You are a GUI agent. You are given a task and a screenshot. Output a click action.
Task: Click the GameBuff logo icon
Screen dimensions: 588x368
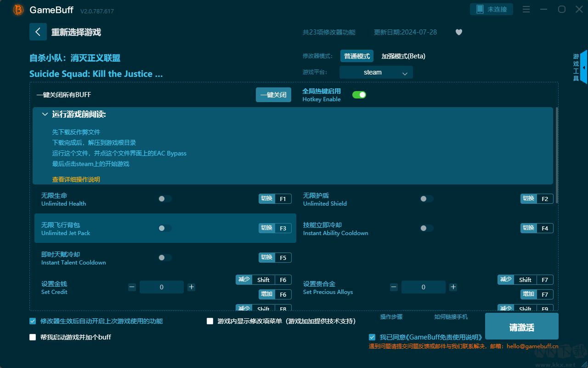pyautogui.click(x=18, y=10)
